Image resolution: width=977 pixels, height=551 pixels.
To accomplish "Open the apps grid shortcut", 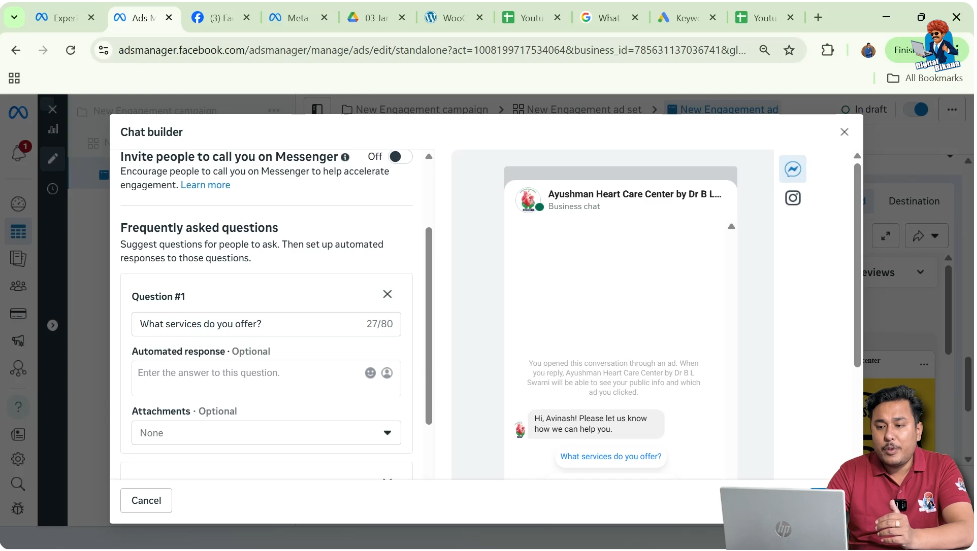I will (14, 78).
